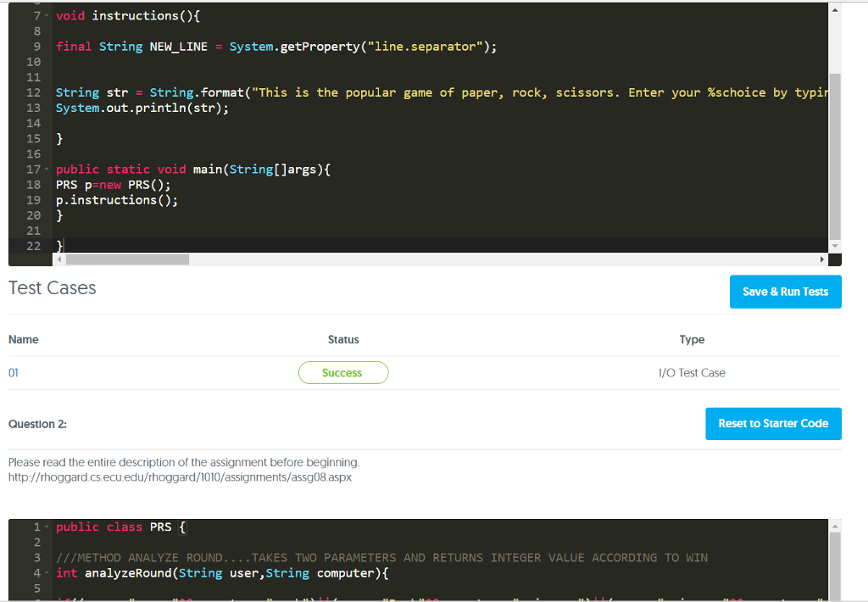Collapse the main method fold at line 17
Image resolution: width=868 pixels, height=602 pixels.
pyautogui.click(x=47, y=169)
